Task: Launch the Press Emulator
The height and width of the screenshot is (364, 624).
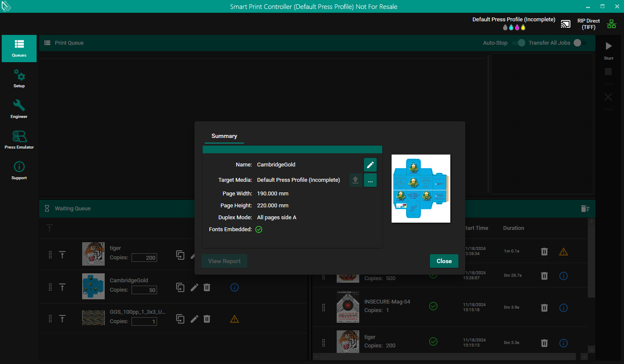Action: click(x=19, y=140)
